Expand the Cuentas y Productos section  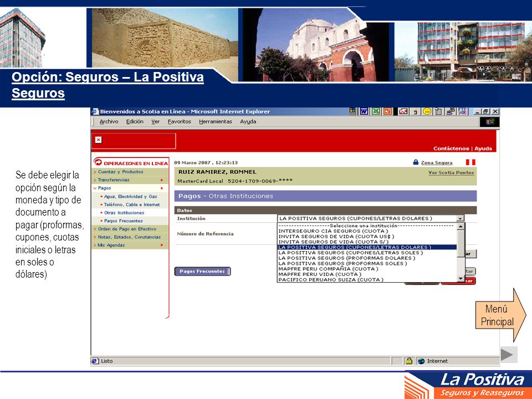(x=130, y=172)
